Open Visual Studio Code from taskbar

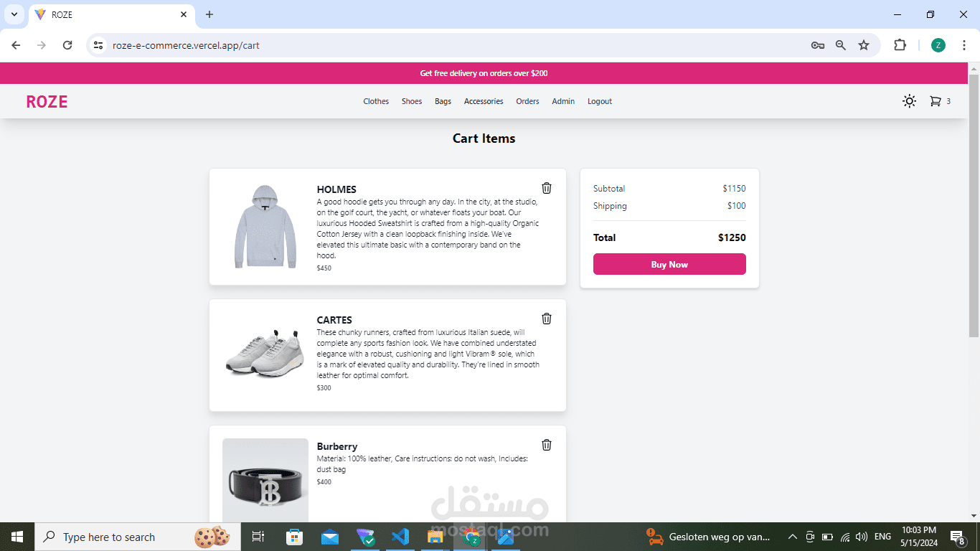pyautogui.click(x=400, y=537)
